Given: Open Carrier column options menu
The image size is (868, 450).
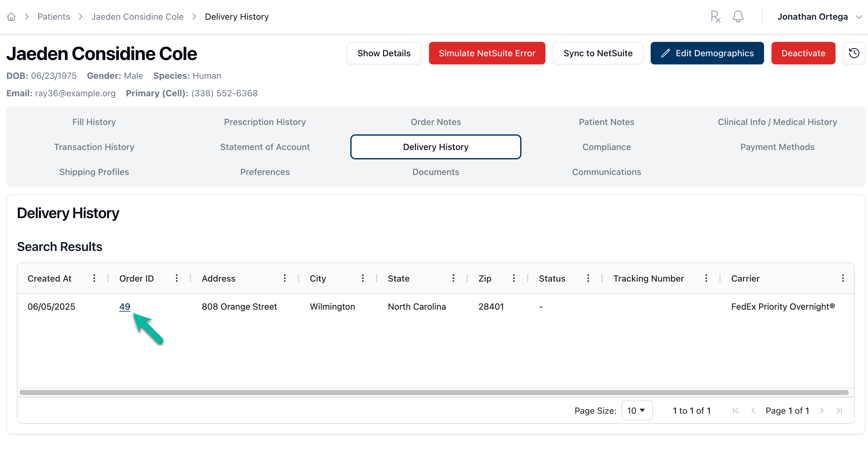Looking at the screenshot, I should tap(843, 278).
